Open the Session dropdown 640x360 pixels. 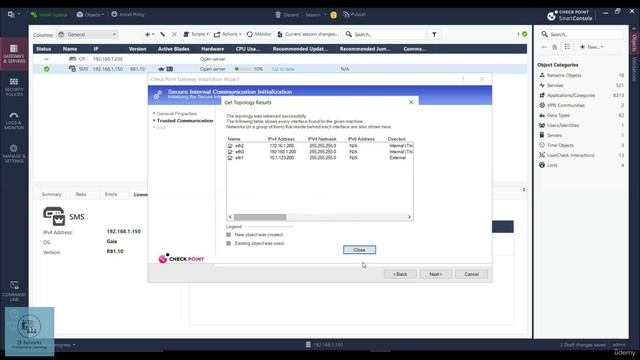pos(316,14)
